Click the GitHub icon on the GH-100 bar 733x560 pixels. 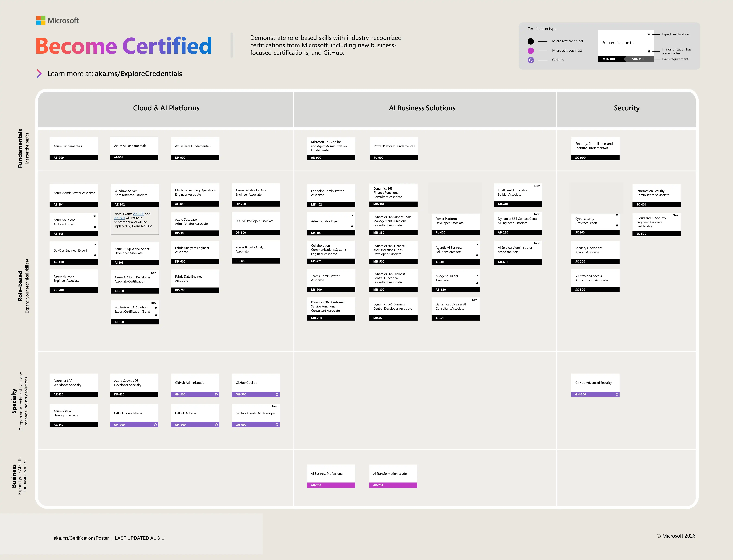(216, 394)
